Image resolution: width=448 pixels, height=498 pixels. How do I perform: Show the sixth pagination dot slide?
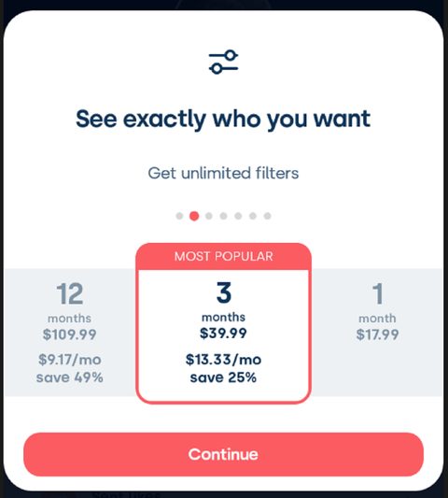coord(253,216)
